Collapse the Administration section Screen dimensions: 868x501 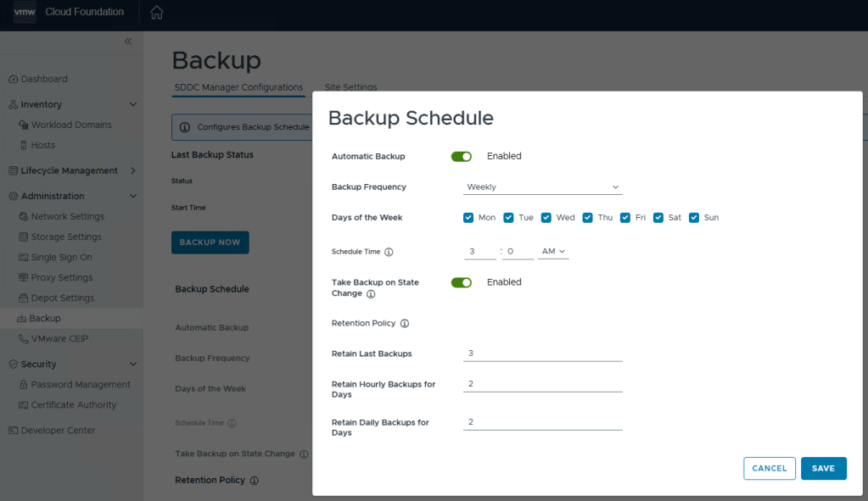[133, 196]
